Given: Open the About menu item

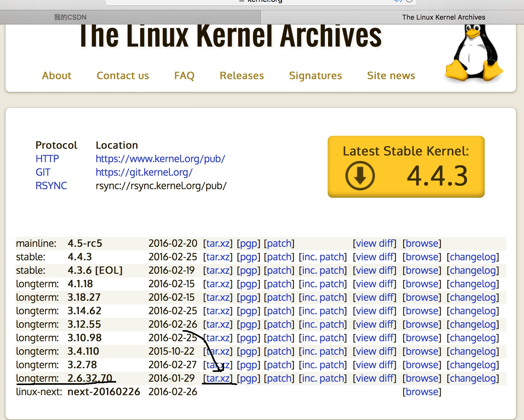Looking at the screenshot, I should [57, 75].
